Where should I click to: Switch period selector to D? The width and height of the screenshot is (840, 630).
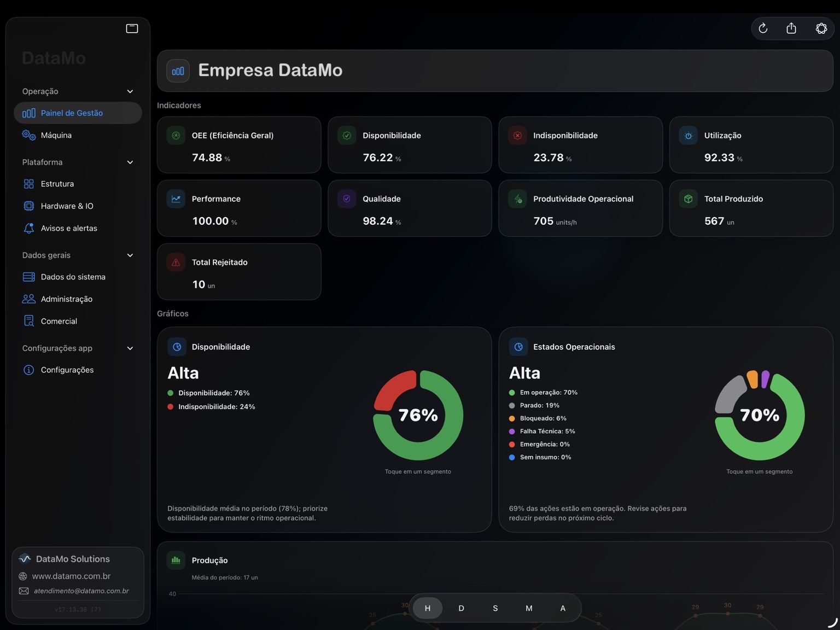click(461, 608)
